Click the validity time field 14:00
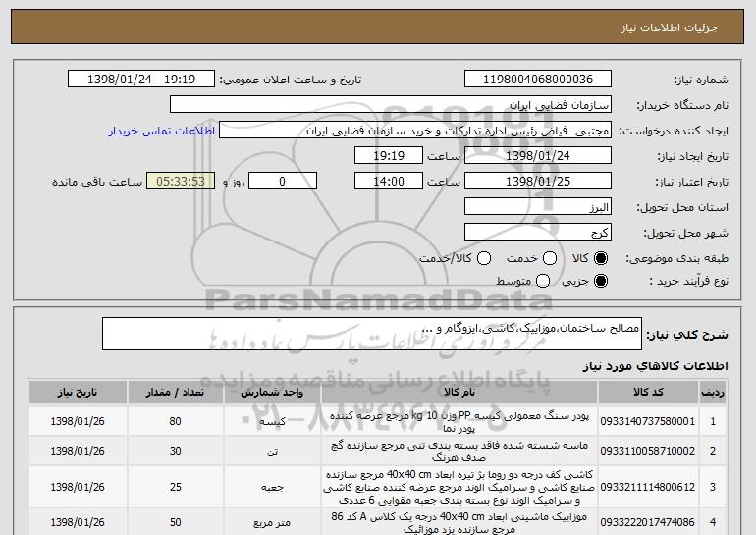Viewport: 756px width, 535px height. point(389,182)
